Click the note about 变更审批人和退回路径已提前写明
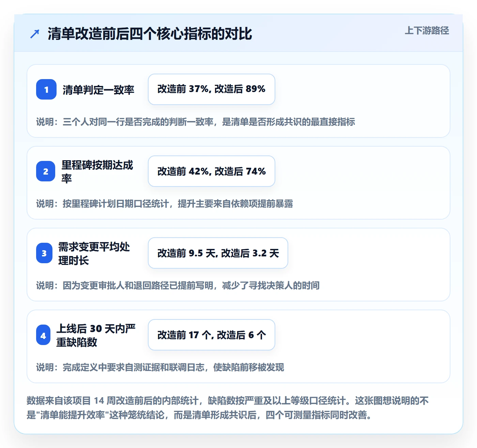 coord(178,285)
